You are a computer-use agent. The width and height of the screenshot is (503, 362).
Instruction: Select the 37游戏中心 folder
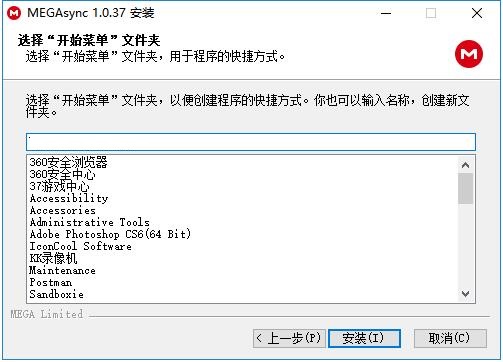click(x=59, y=186)
